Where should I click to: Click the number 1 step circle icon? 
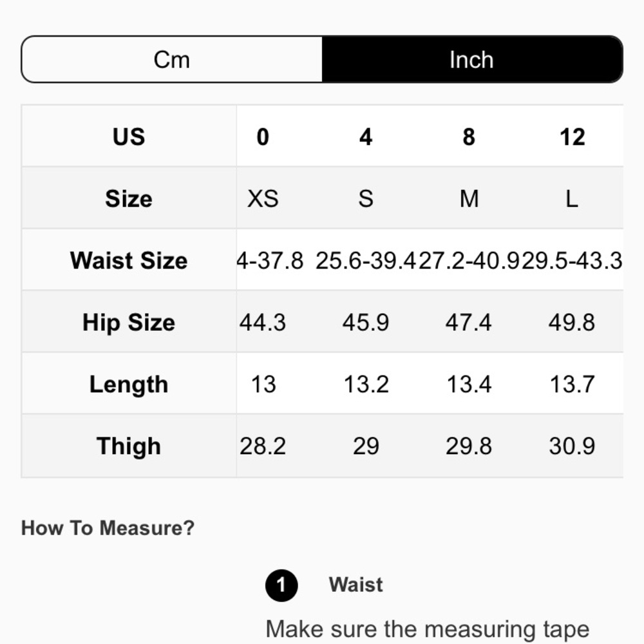tap(281, 585)
